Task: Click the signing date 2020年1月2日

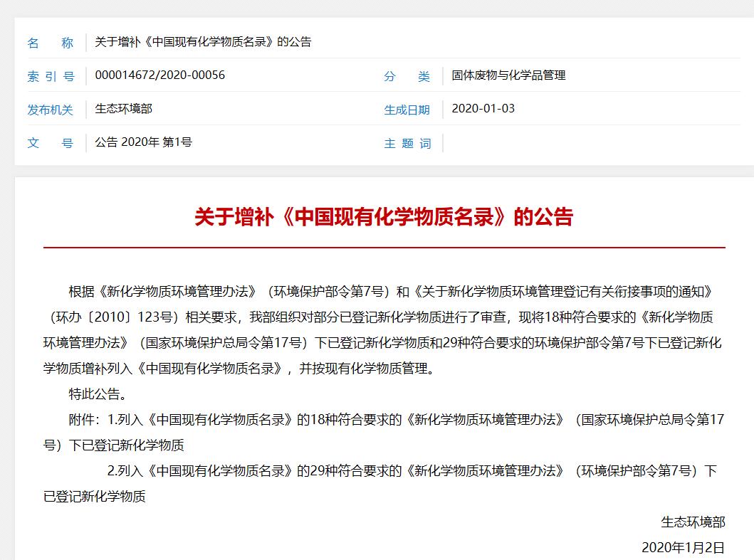Action: [684, 549]
